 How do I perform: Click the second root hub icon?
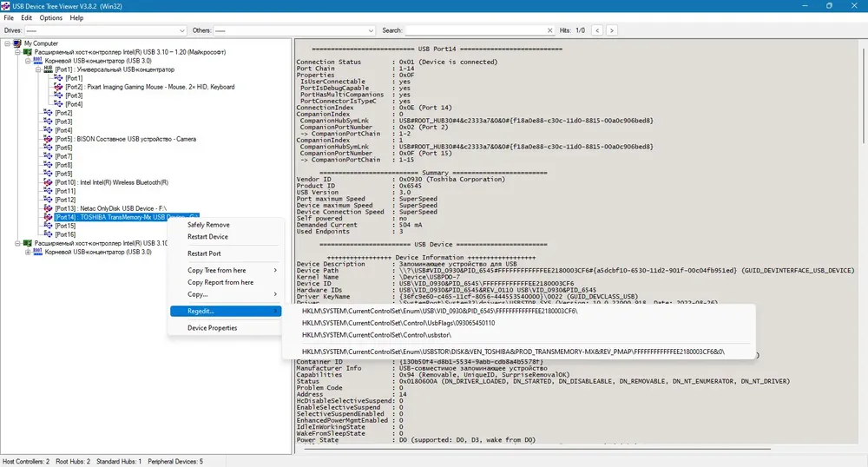click(37, 252)
